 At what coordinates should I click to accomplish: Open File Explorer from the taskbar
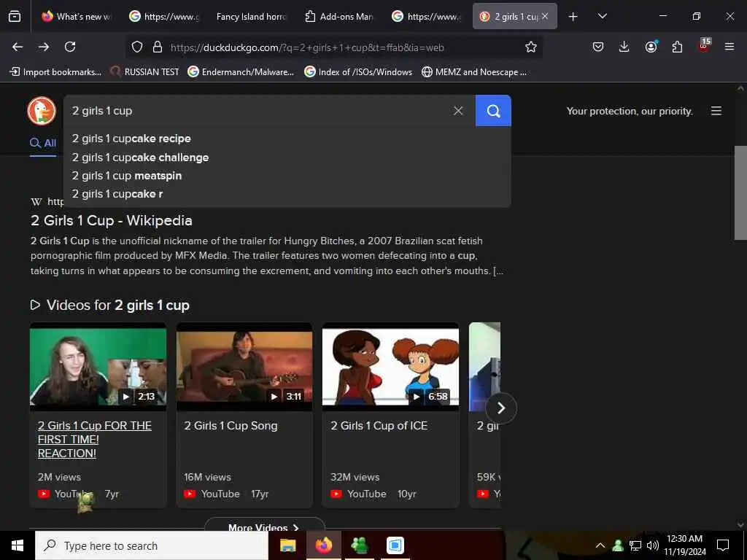pos(287,545)
